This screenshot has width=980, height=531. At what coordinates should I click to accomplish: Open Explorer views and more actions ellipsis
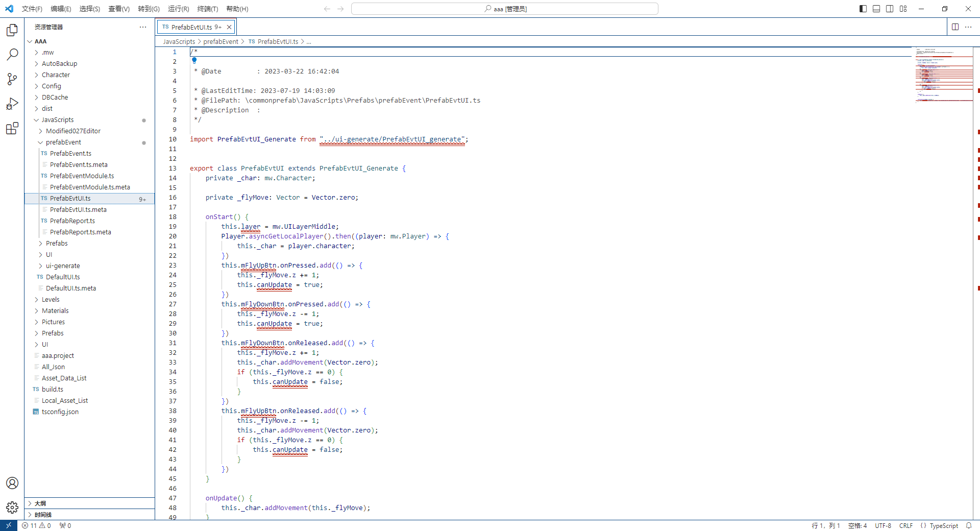pyautogui.click(x=143, y=27)
